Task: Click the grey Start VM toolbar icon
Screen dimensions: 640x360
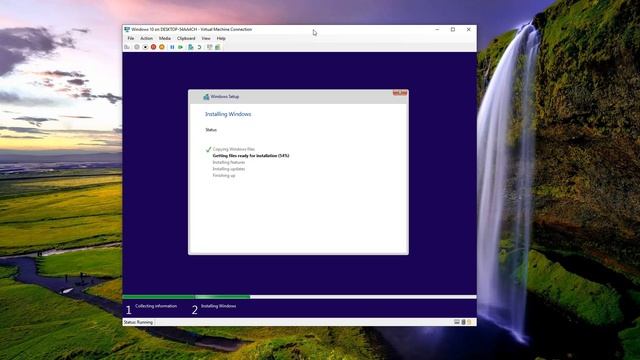Action: tap(137, 47)
